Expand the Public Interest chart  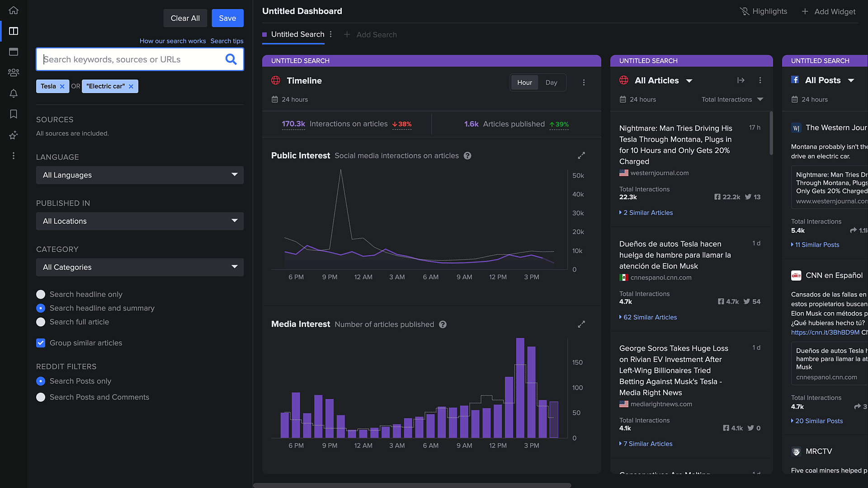point(581,155)
